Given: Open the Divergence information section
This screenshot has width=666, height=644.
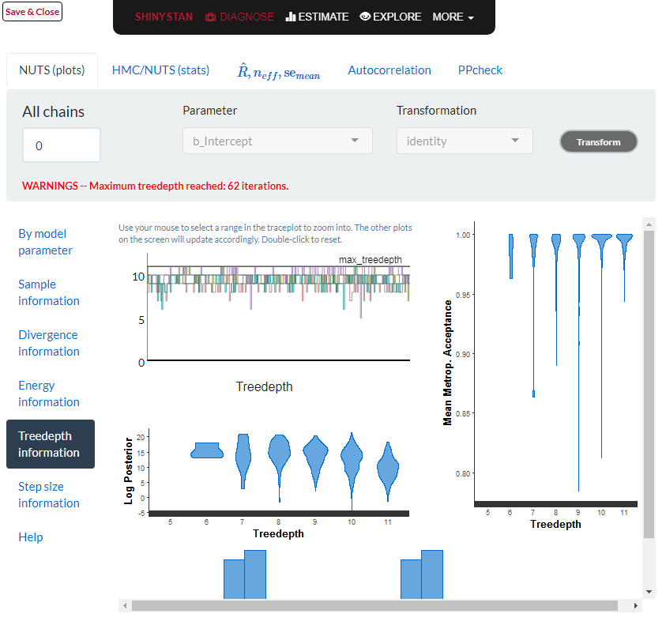Looking at the screenshot, I should 48,343.
